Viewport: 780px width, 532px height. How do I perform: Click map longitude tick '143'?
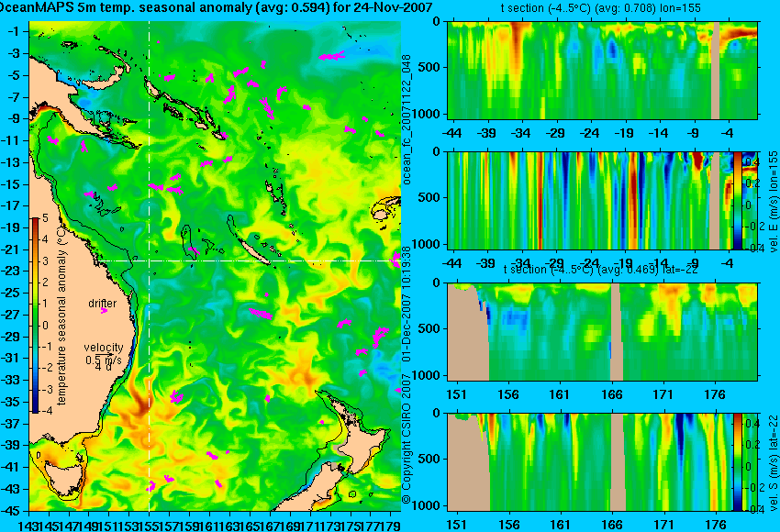tap(29, 525)
